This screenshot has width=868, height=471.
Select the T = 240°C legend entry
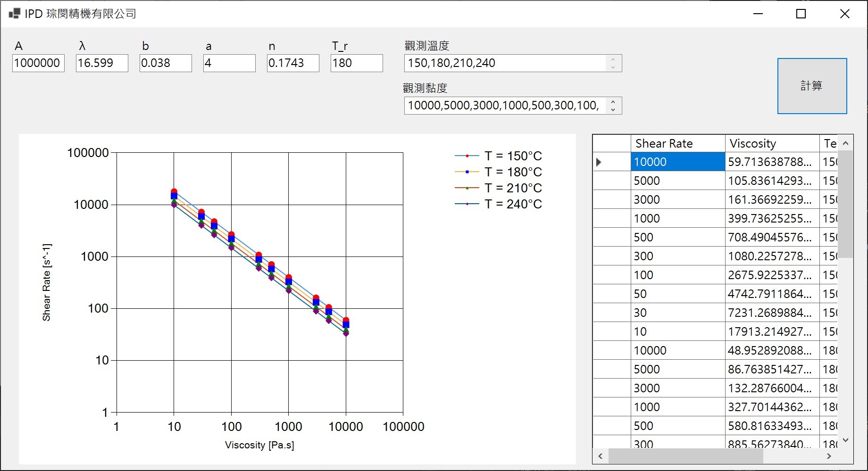[x=513, y=204]
